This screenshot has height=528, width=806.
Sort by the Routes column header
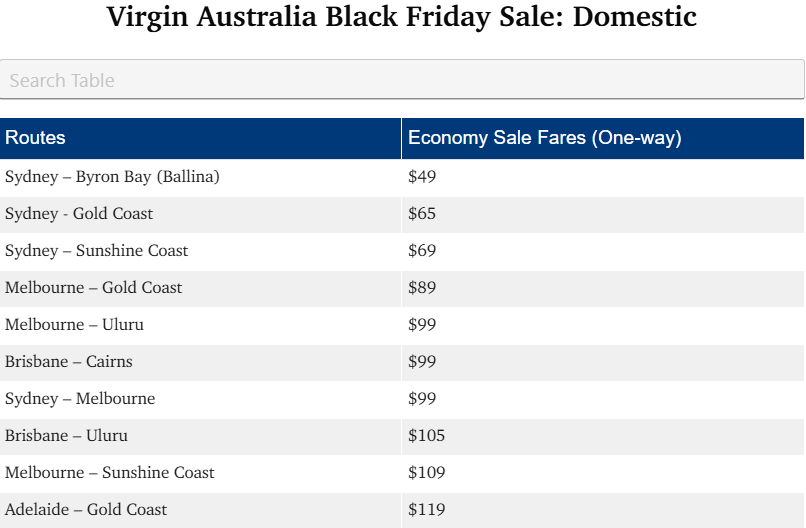[36, 138]
